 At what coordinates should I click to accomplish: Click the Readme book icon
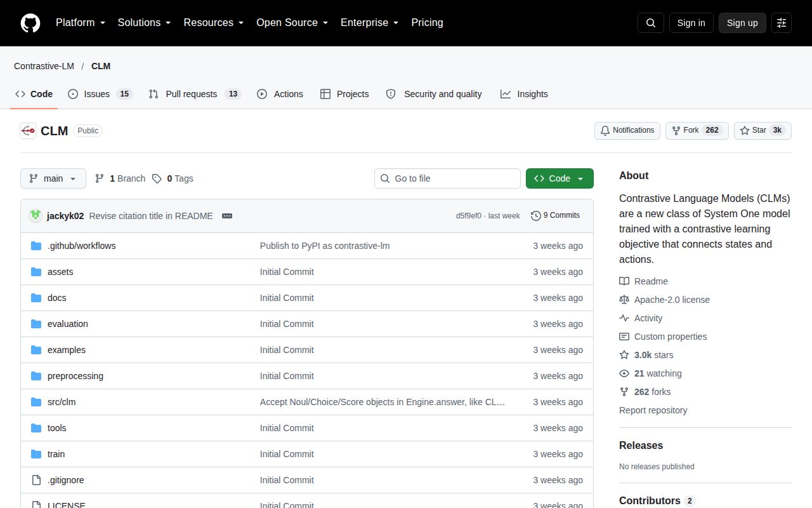(x=624, y=281)
